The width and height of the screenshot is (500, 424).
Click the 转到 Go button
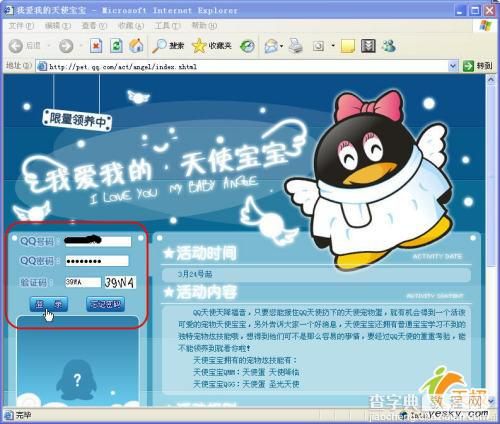point(478,66)
